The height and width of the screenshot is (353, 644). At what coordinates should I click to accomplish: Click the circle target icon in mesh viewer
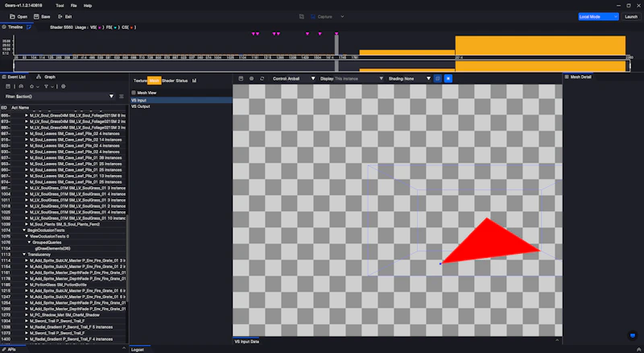point(251,78)
